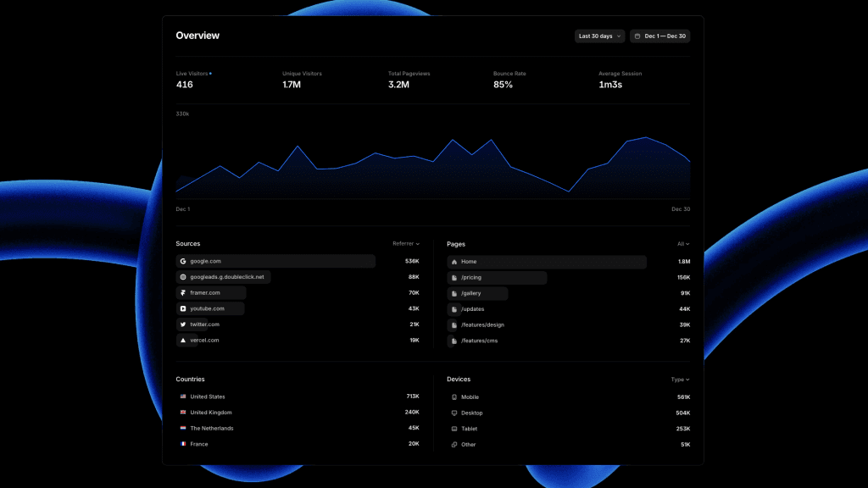
Task: Click the Tablet device icon
Action: [x=454, y=429]
